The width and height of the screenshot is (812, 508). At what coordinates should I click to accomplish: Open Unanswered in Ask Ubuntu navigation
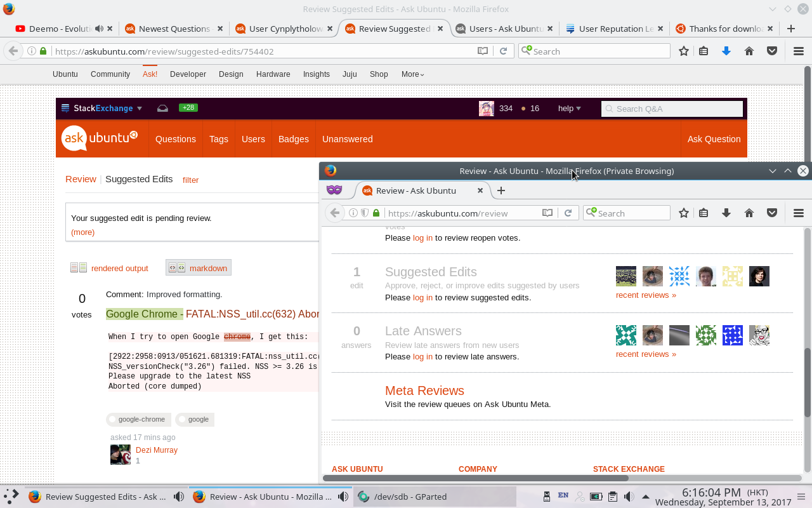click(348, 139)
